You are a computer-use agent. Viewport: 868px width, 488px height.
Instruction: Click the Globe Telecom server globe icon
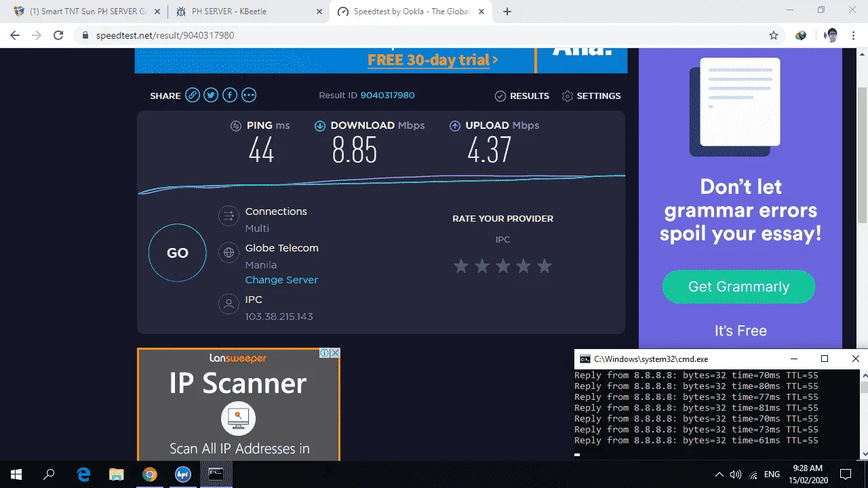229,253
